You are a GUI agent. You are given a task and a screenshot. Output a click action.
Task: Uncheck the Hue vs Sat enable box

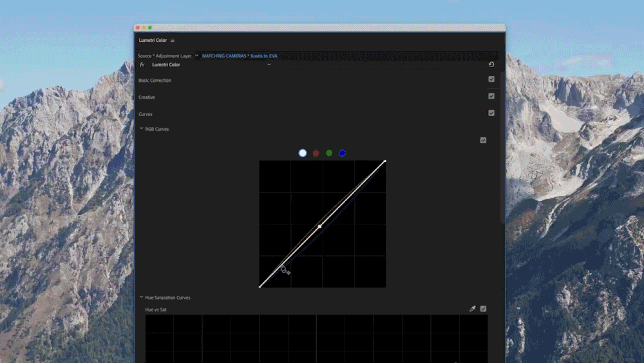(x=483, y=309)
